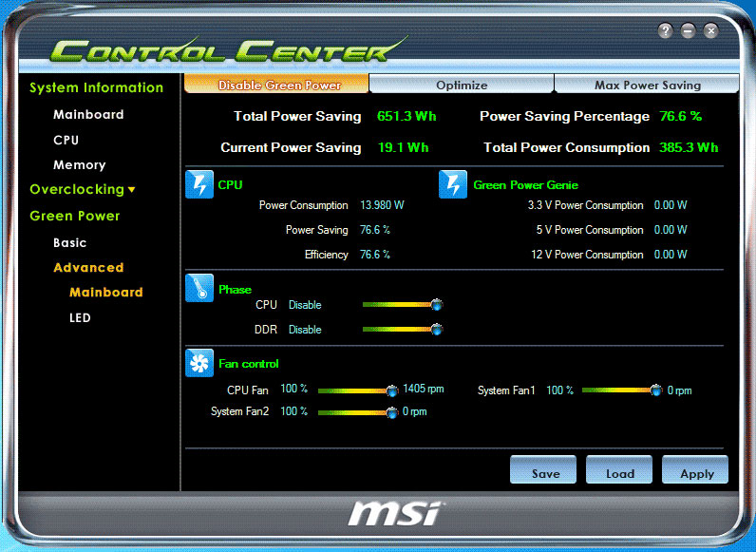Click the System Fan1 speed slider handle
The width and height of the screenshot is (756, 552).
(x=656, y=390)
